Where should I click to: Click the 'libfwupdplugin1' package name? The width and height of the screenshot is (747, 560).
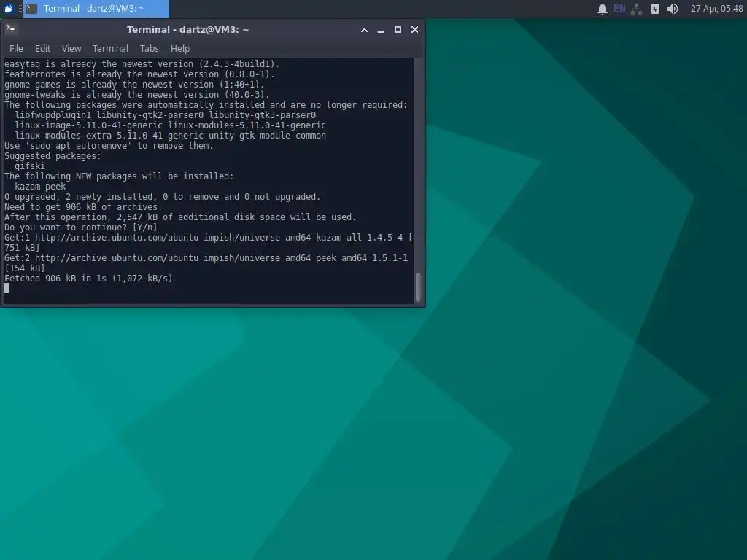click(x=53, y=114)
